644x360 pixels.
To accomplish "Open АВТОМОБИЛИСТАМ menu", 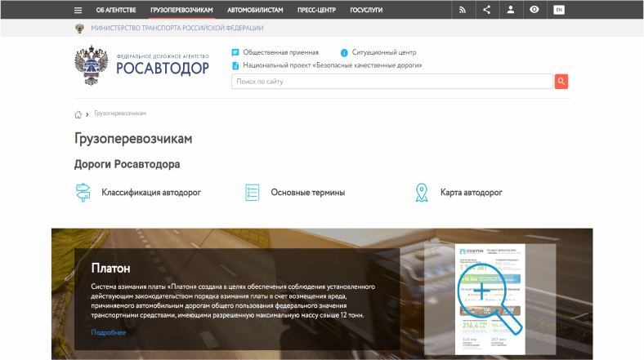I will tap(255, 11).
